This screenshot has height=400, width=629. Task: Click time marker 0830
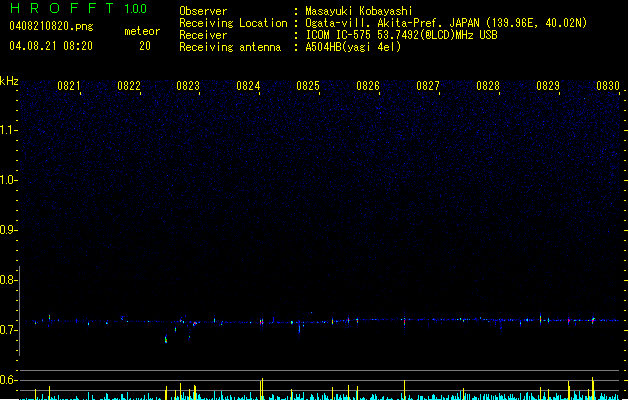tap(608, 86)
